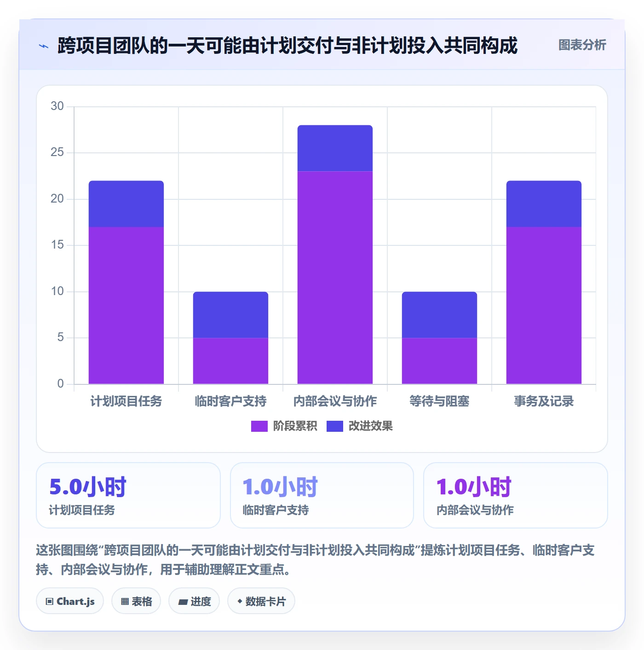Click the description paragraph starting 这张图围绕
The height and width of the screenshot is (650, 644).
(316, 560)
